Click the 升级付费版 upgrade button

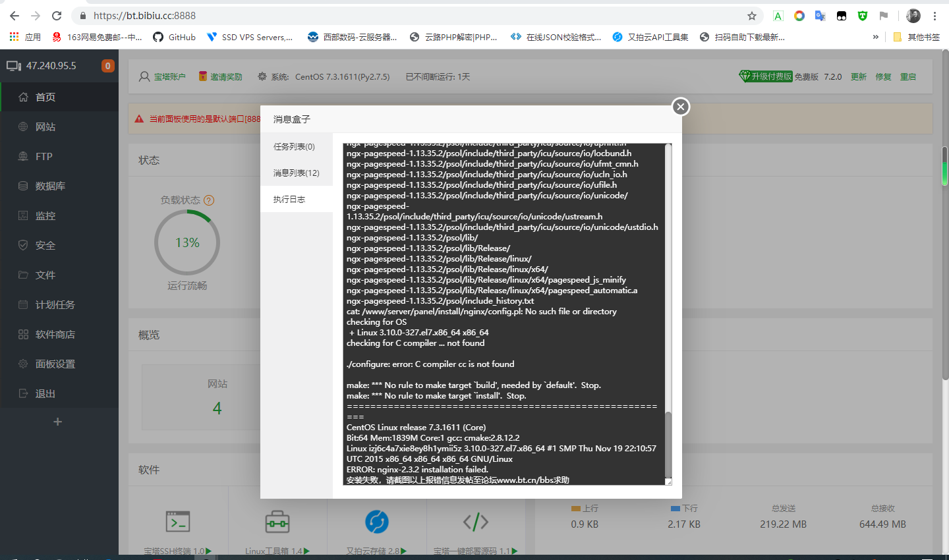tap(766, 76)
